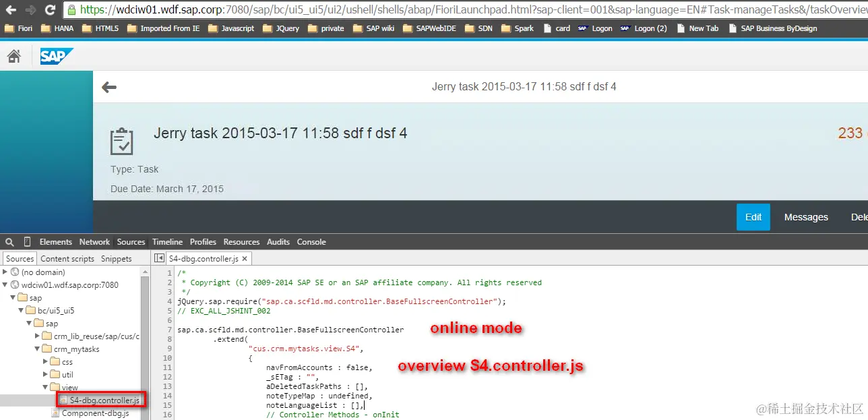
Task: Collapse the crm_mytasks folder
Action: [38, 349]
